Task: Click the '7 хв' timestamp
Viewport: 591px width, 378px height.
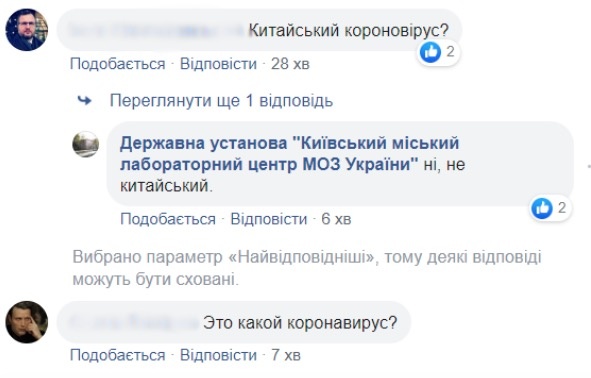Action: [x=286, y=355]
